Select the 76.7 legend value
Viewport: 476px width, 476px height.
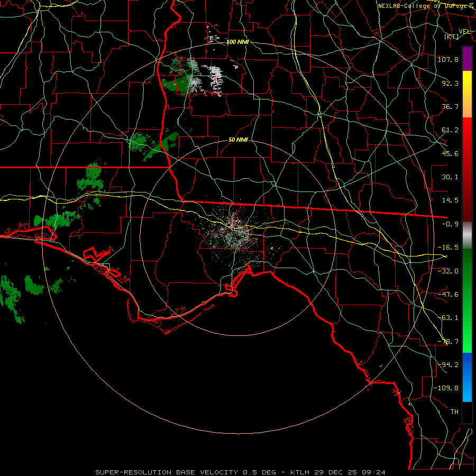coord(450,106)
